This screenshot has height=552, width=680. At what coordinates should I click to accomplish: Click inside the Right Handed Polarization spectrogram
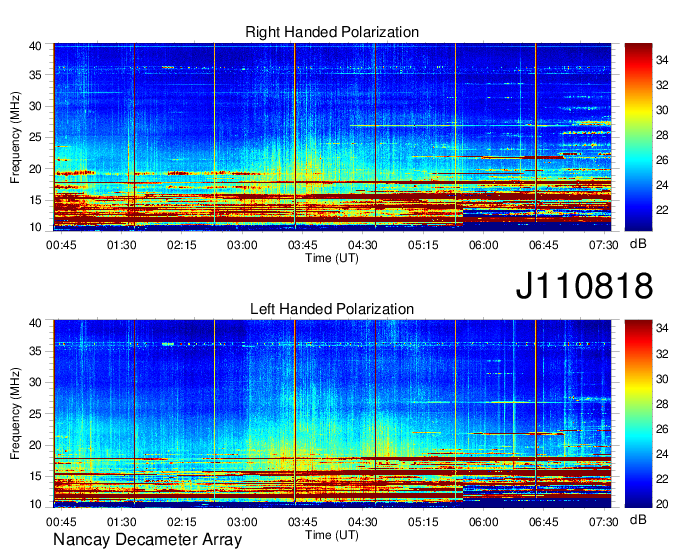coord(332,137)
